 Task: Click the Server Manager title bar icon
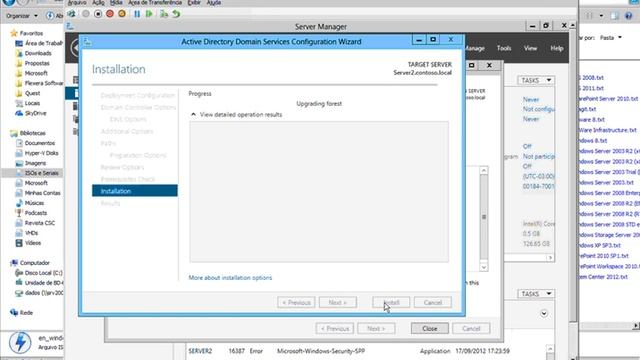point(70,27)
